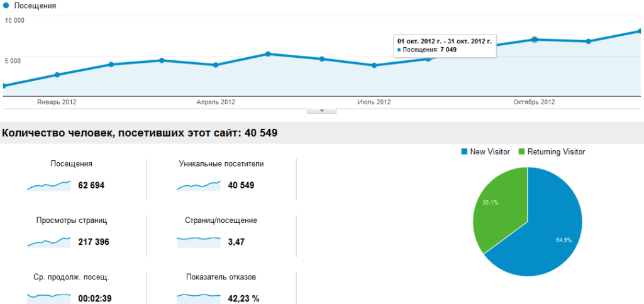This screenshot has width=644, height=304.
Task: Select the August 2012 data point
Action: pyautogui.click(x=428, y=58)
